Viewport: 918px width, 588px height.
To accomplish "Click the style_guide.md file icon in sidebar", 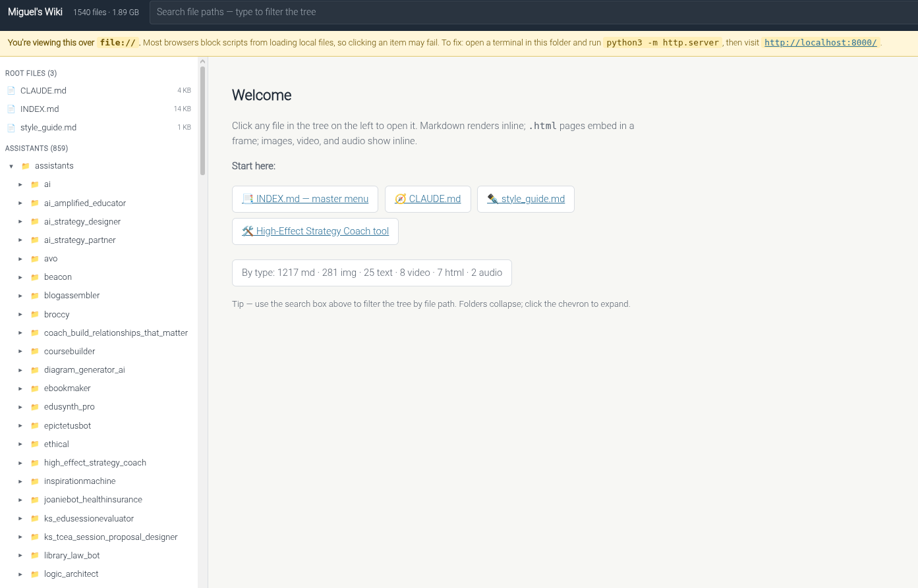I will 11,128.
